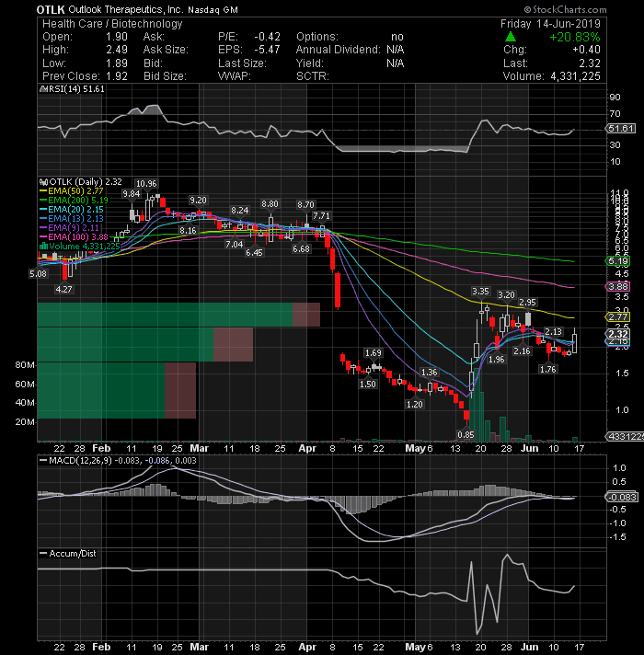Click the 1.36 price annotation
The width and height of the screenshot is (644, 655).
pyautogui.click(x=430, y=373)
